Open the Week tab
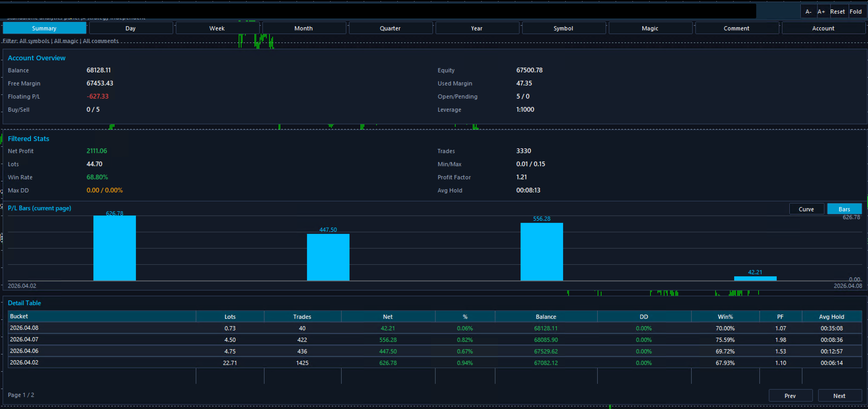 pyautogui.click(x=217, y=28)
